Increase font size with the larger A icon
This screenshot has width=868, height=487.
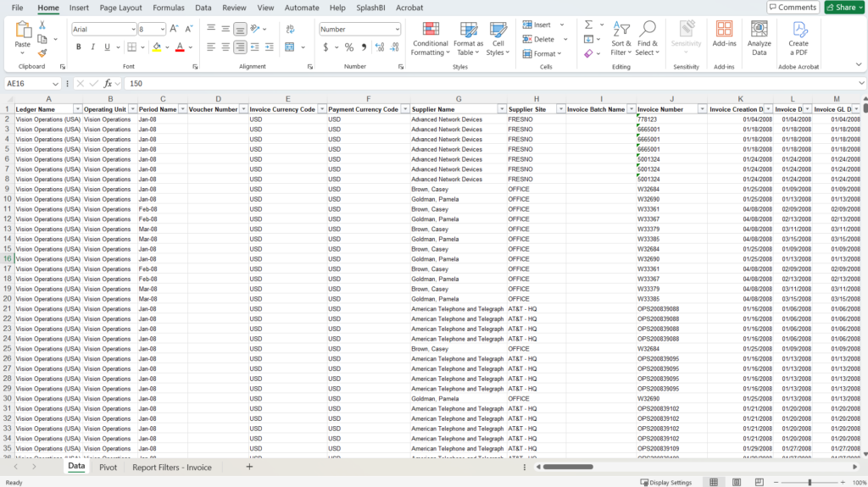pos(174,30)
